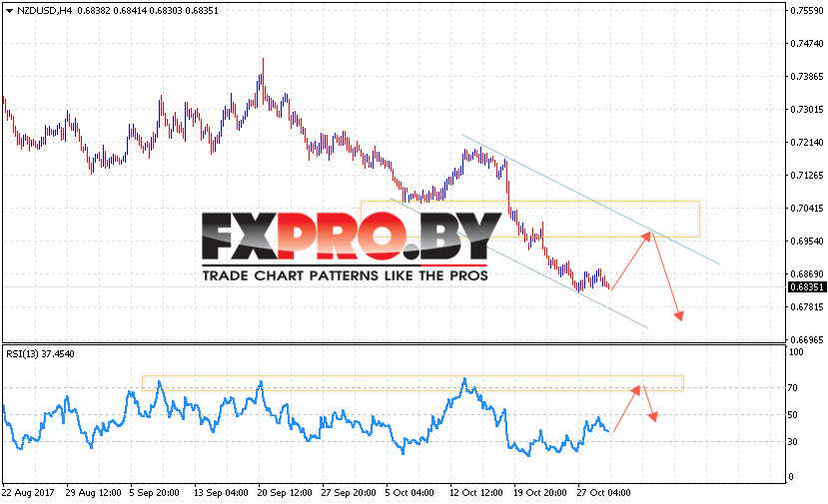Click the 0.66965 price axis label
Viewport: 828px width, 504px height.
pyautogui.click(x=807, y=340)
